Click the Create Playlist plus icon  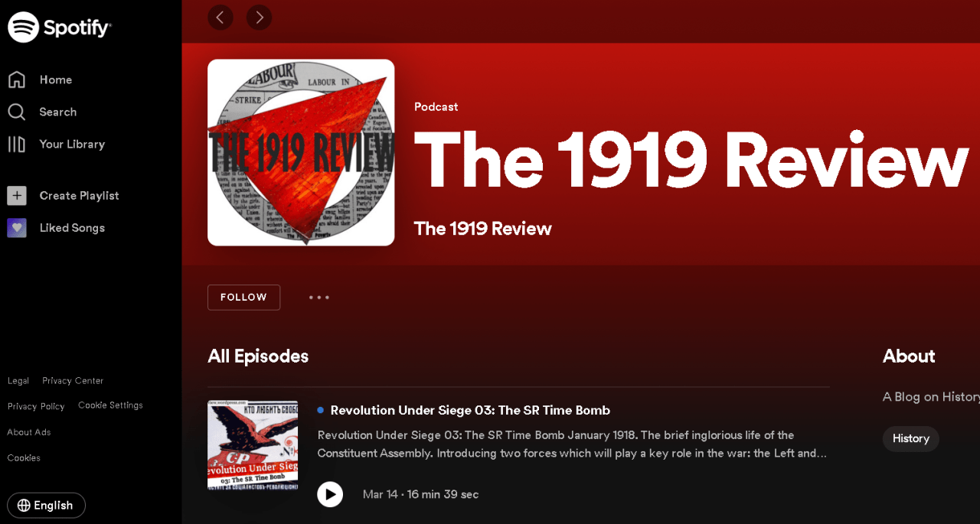click(x=17, y=196)
